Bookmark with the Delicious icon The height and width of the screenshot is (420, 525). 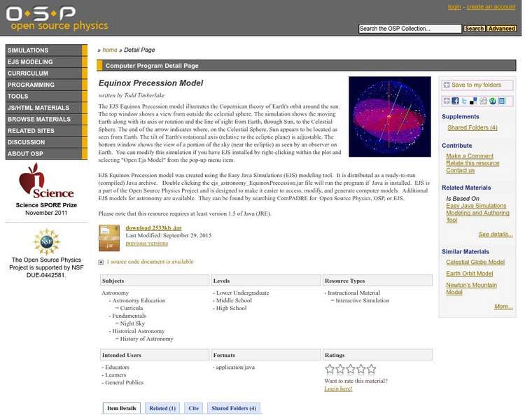(x=473, y=101)
